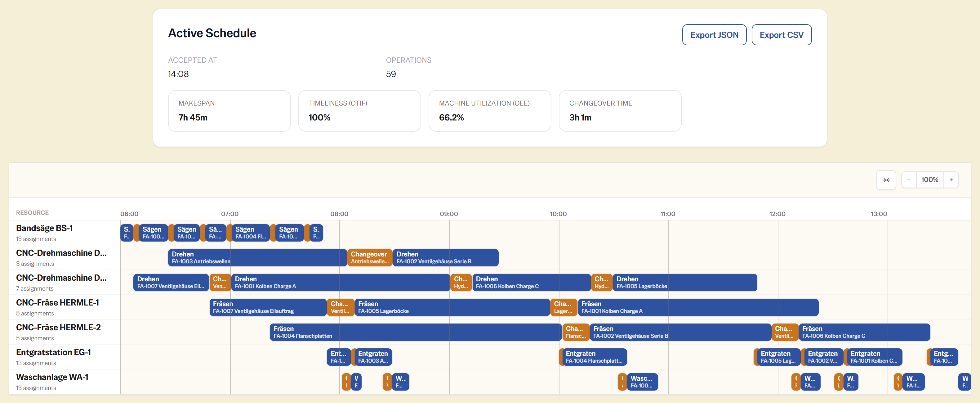Select Drehen FA-1007 Ventilgehäuse Eil bar
The image size is (980, 403).
pyautogui.click(x=171, y=283)
